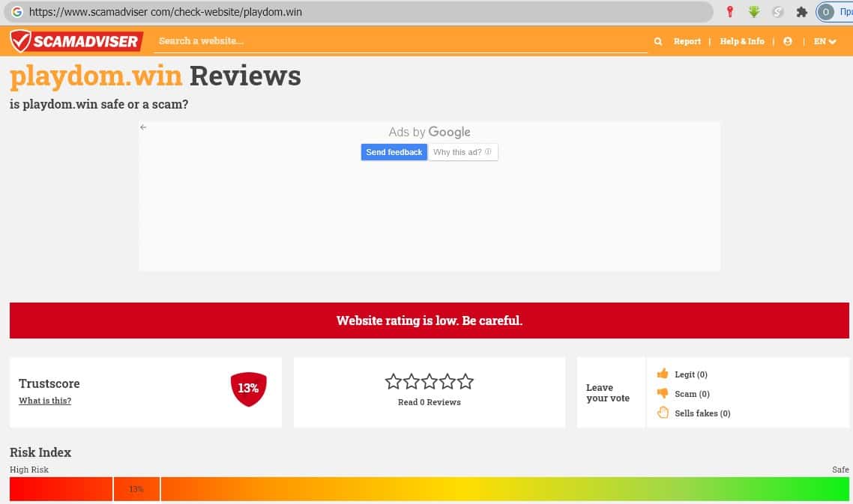Image resolution: width=853 pixels, height=504 pixels.
Task: Expand the EN language dropdown
Action: [x=825, y=41]
